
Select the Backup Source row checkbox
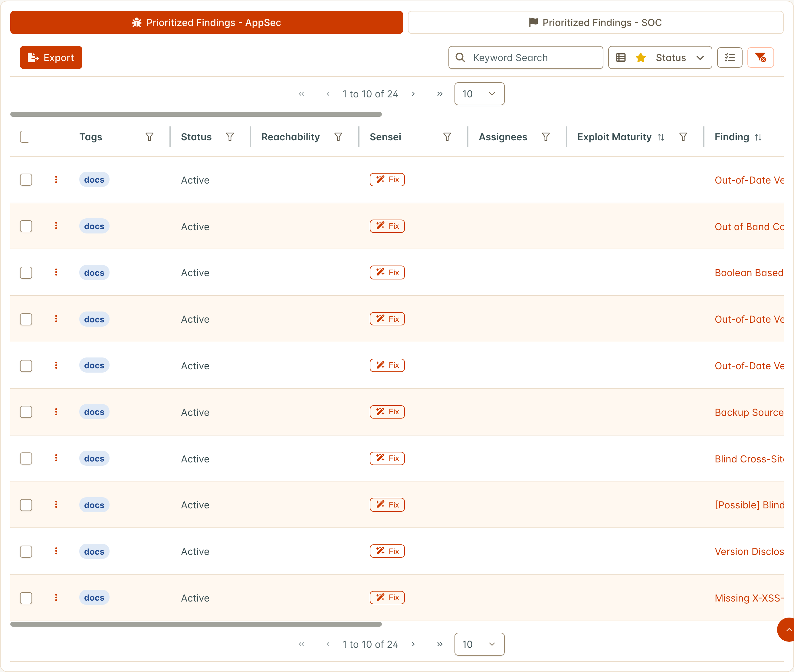point(26,412)
